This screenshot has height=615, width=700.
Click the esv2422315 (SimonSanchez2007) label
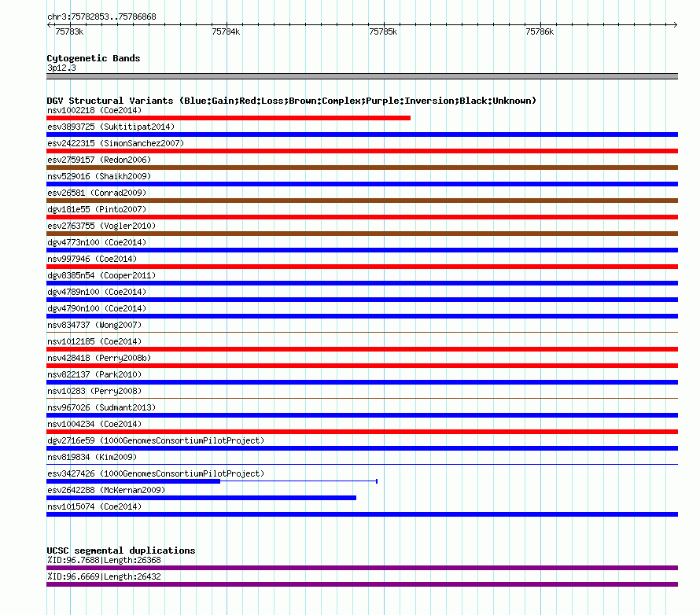(116, 143)
